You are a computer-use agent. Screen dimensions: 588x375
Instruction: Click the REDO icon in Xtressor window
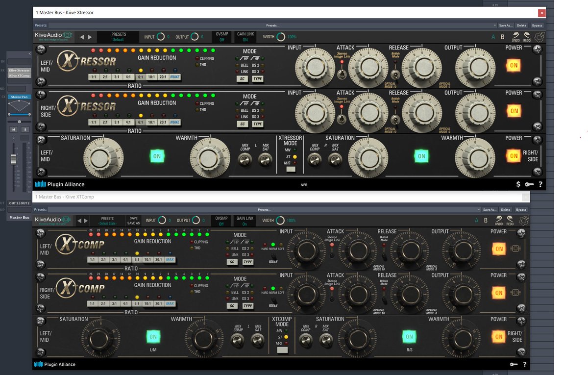(527, 37)
